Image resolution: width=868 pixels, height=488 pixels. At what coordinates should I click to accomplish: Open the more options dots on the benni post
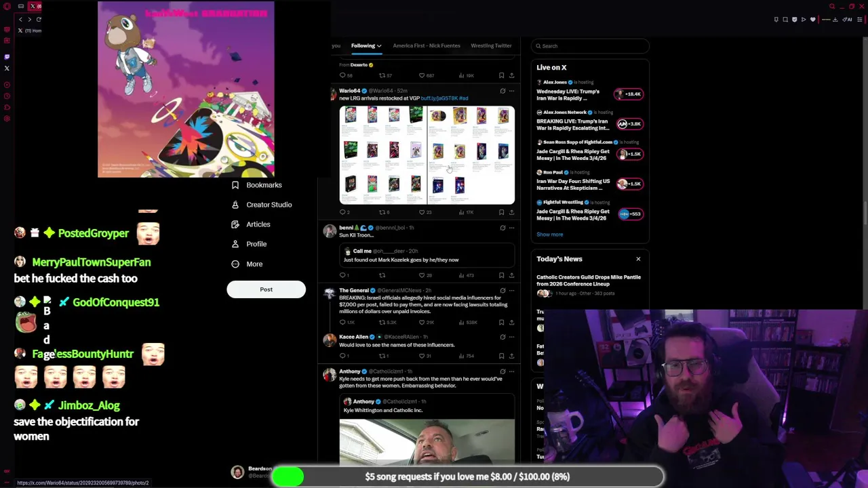511,228
